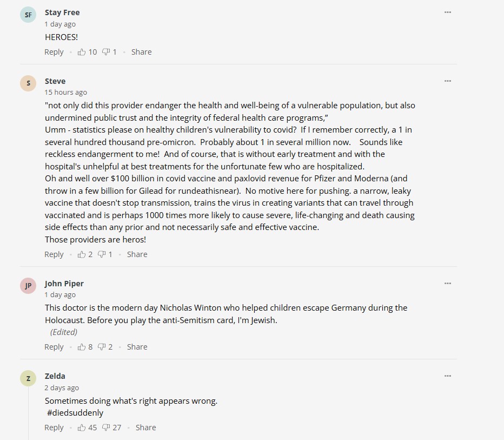Viewport: 504px width, 440px height.
Task: Open more options for Zelda's comment
Action: click(x=447, y=376)
